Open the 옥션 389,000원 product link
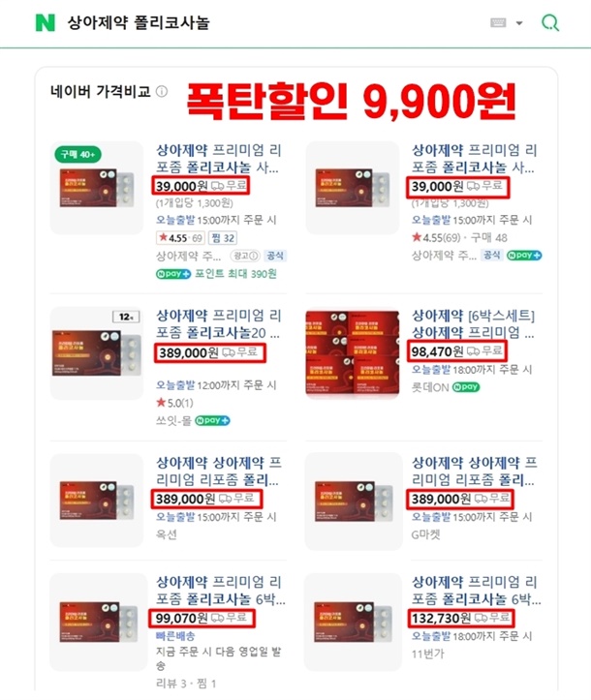 218,472
